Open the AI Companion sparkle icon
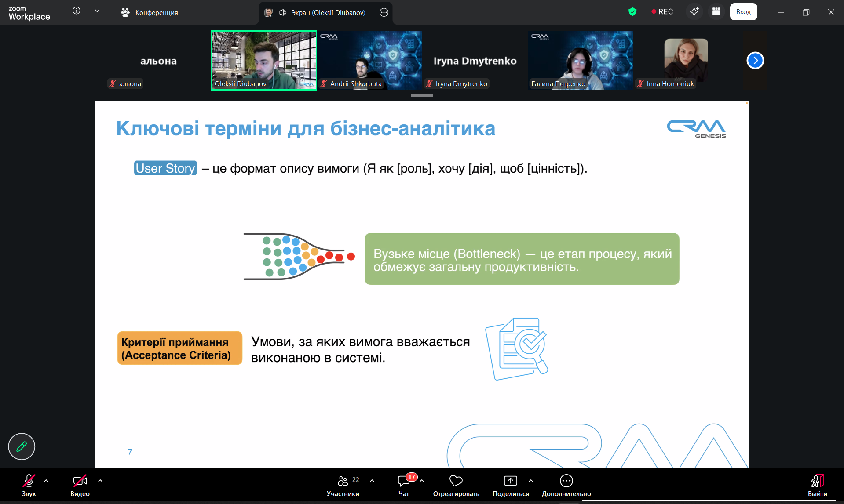 [x=694, y=12]
